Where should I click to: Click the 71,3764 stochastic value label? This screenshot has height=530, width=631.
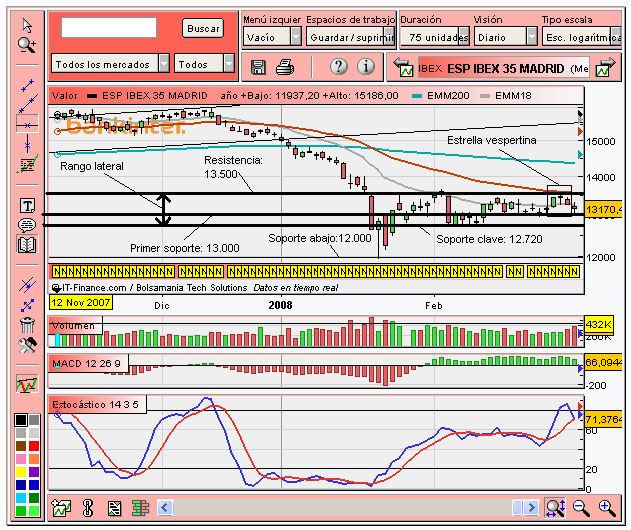[604, 420]
